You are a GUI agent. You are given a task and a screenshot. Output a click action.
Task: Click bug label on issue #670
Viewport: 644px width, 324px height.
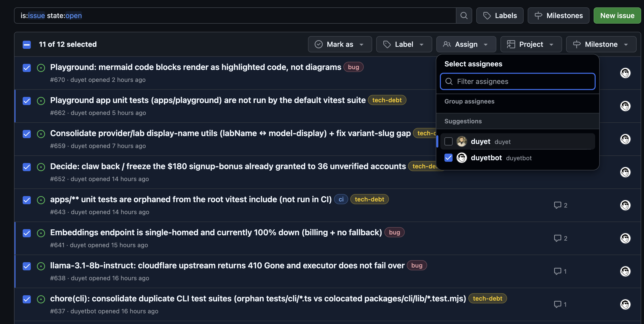(353, 67)
